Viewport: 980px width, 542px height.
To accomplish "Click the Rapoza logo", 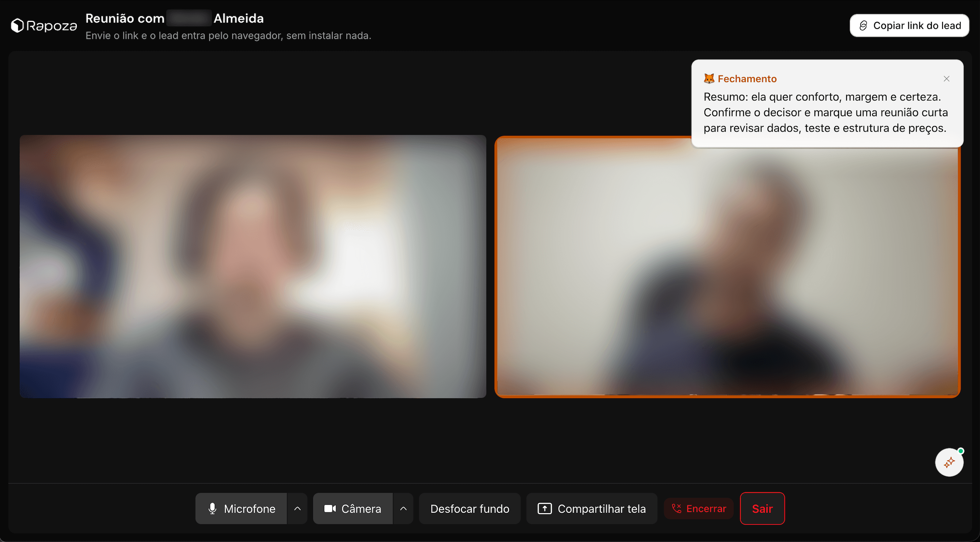I will pyautogui.click(x=44, y=26).
